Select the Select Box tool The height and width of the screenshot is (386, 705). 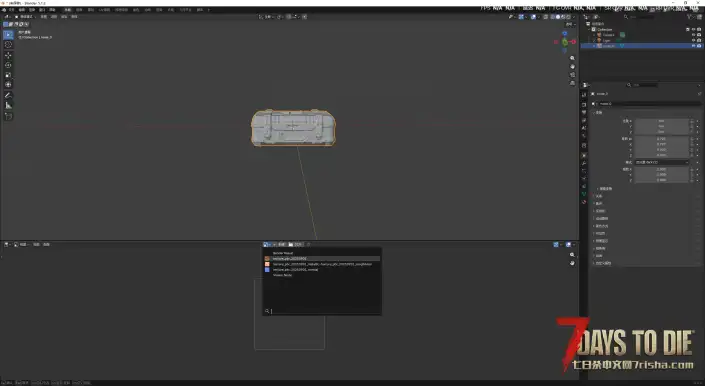8,35
